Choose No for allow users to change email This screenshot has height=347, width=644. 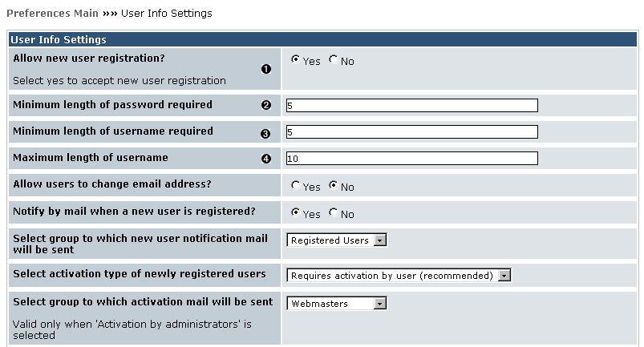coord(333,186)
